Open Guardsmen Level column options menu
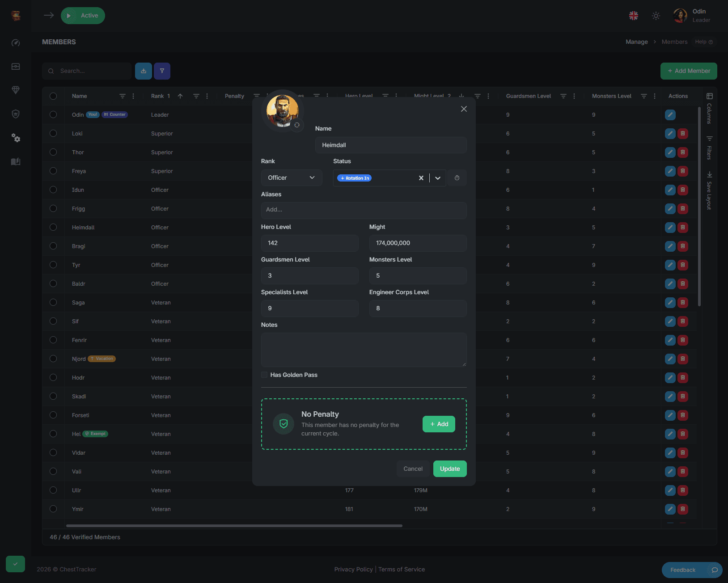 pos(574,96)
